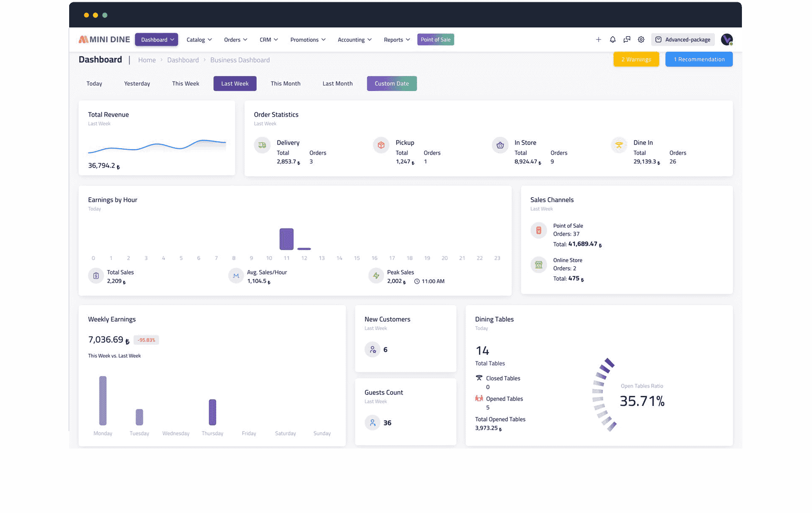The width and height of the screenshot is (812, 513).
Task: Click the Point of Sale channel icon
Action: (x=539, y=231)
